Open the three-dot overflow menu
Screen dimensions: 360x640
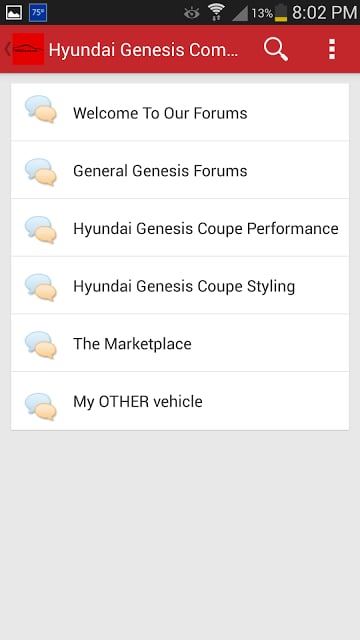(x=332, y=49)
